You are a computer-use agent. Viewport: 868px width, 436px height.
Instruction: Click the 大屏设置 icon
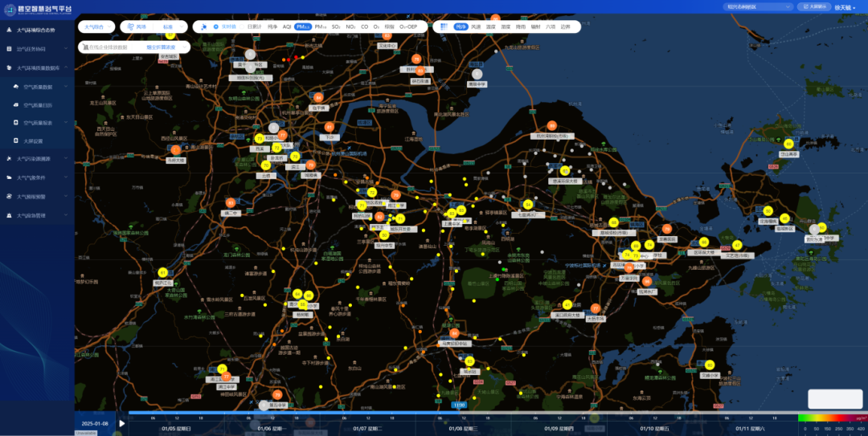click(x=17, y=141)
